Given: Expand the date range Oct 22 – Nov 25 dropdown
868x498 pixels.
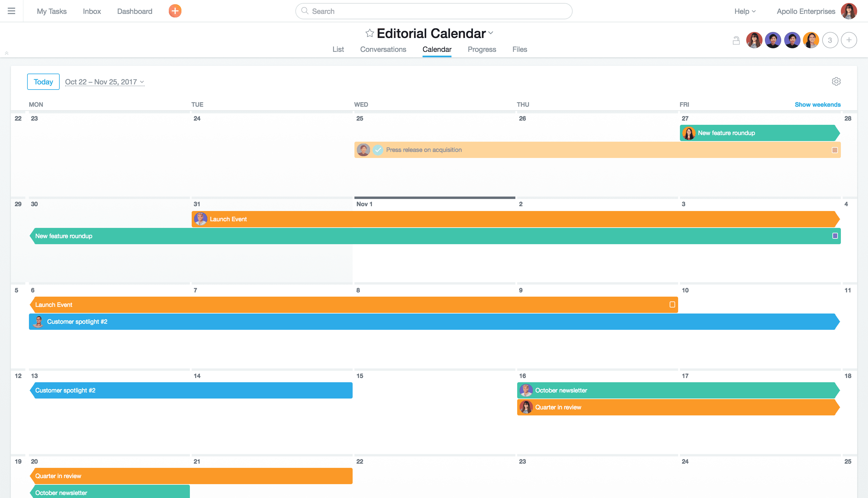Looking at the screenshot, I should pyautogui.click(x=105, y=81).
